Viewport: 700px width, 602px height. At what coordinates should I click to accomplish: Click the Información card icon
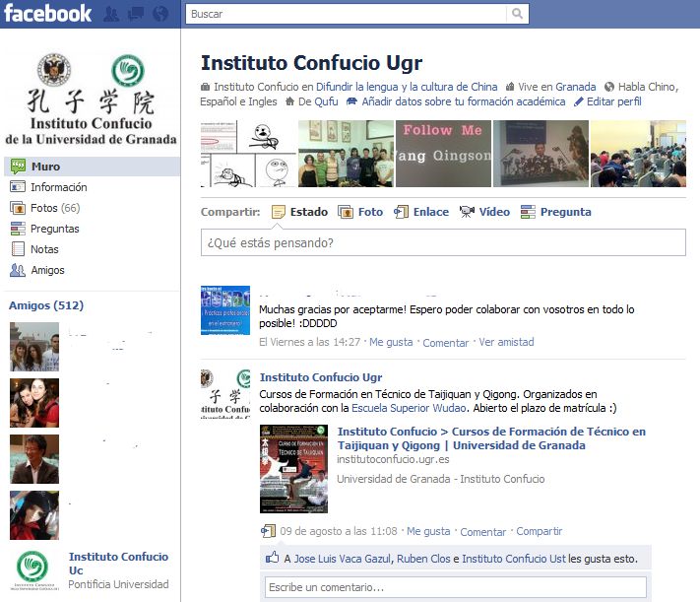click(18, 186)
